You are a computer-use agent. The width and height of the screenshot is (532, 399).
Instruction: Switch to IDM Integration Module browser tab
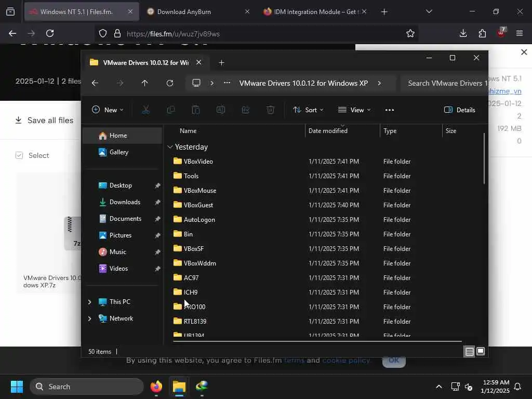(x=314, y=12)
